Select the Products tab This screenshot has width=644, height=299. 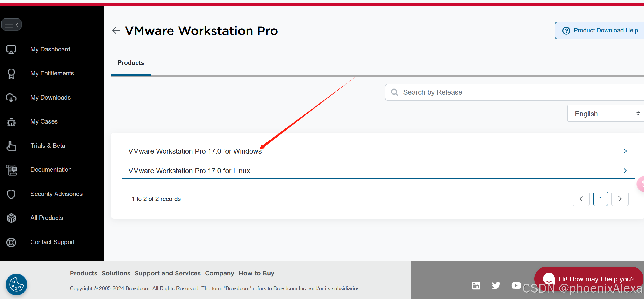pyautogui.click(x=131, y=63)
